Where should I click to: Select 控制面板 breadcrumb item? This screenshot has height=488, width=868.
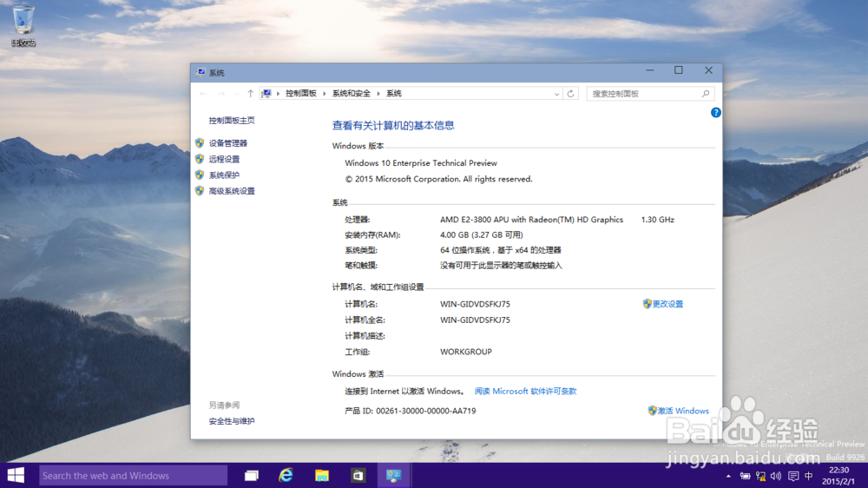[x=301, y=94]
